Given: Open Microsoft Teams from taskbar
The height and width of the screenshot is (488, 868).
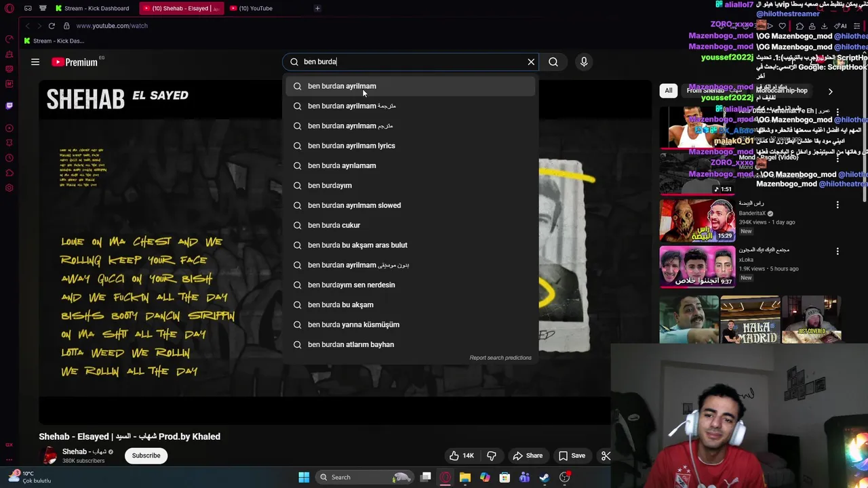Looking at the screenshot, I should (x=524, y=477).
